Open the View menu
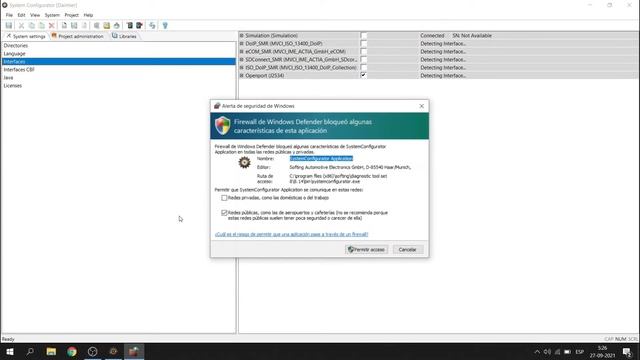The width and height of the screenshot is (640, 360). (35, 15)
